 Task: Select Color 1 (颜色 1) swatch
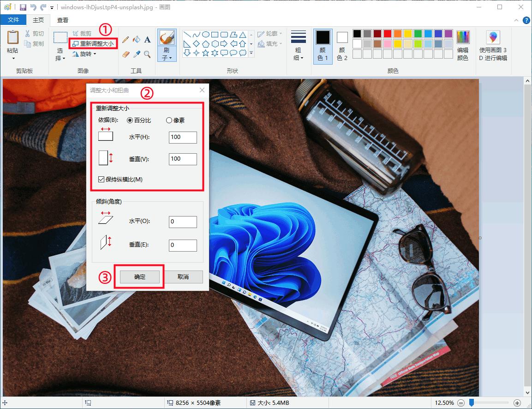pos(323,46)
